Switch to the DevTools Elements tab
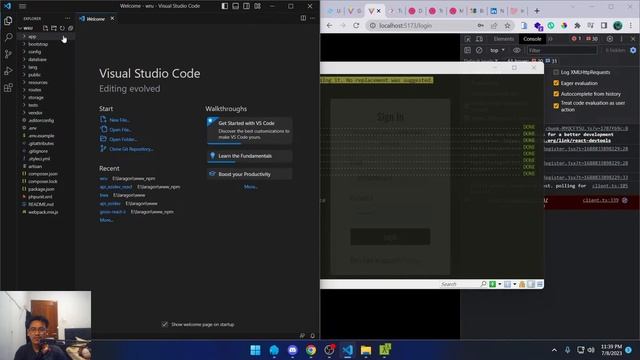Screen dimensions: 640x360 pos(504,39)
